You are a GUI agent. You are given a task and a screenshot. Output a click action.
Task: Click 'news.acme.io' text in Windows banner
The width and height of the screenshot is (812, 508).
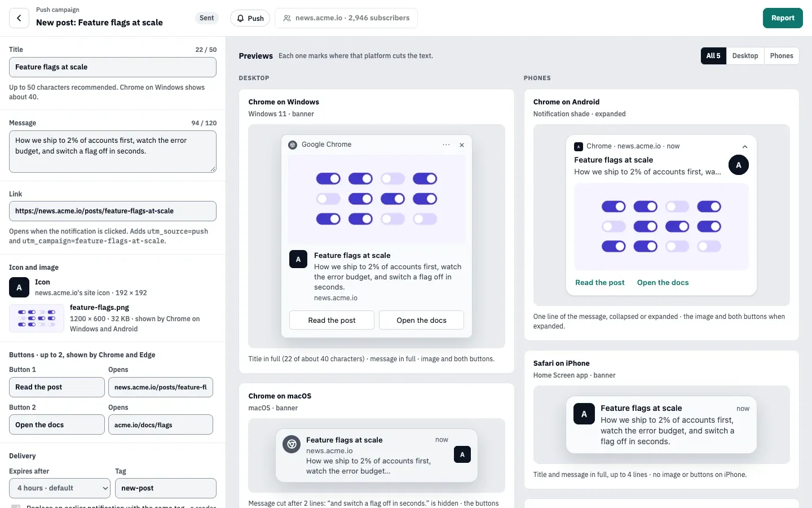pyautogui.click(x=336, y=298)
